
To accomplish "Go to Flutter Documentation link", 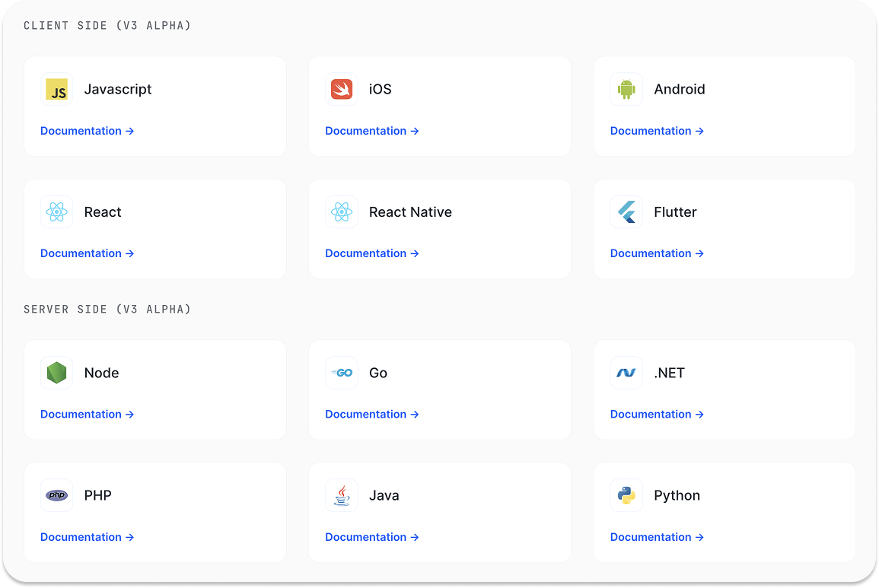I will 657,253.
